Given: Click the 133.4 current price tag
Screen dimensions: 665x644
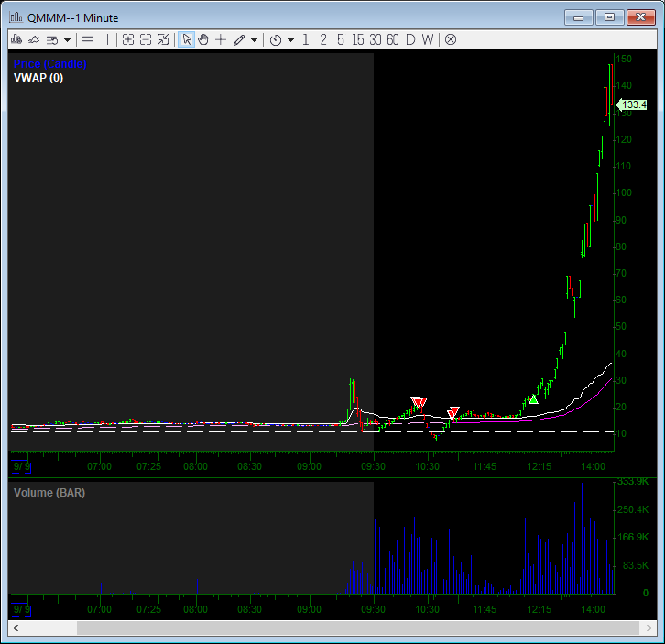Looking at the screenshot, I should pos(631,104).
